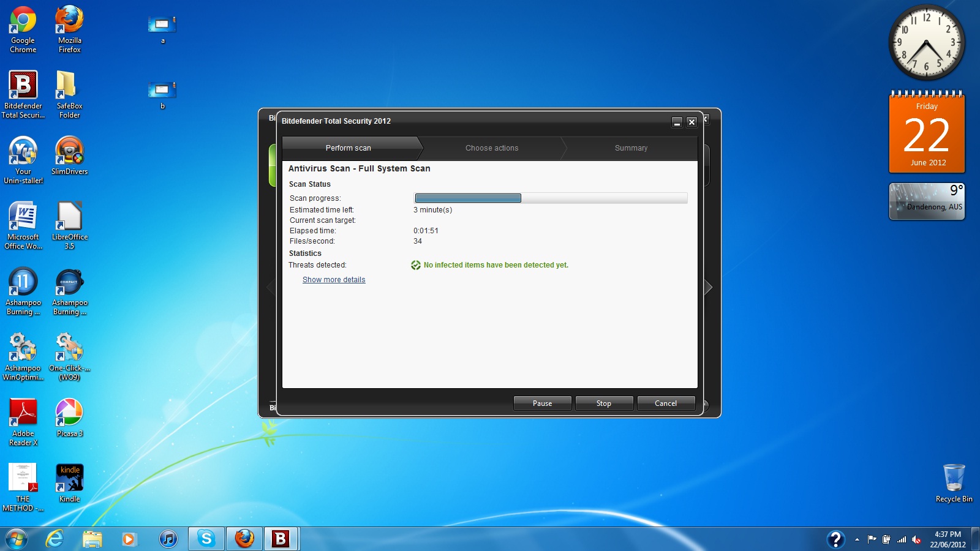980x551 pixels.
Task: Launch Picasa 3 shortcut
Action: coord(69,418)
